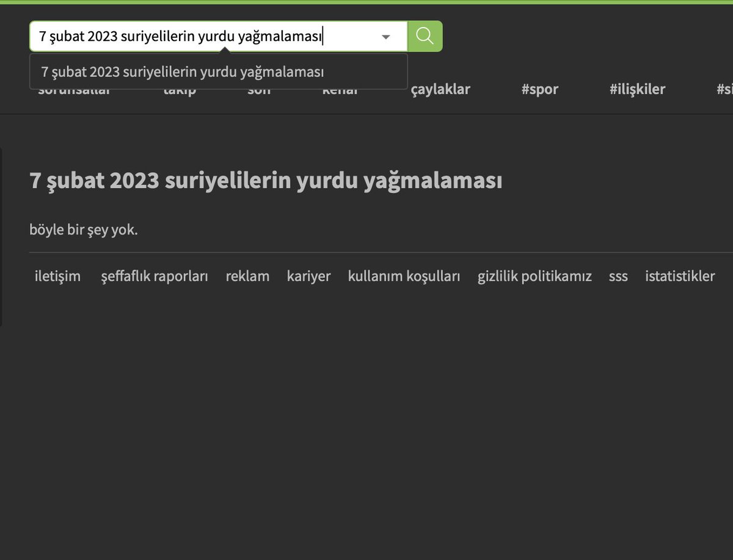Open the istatistikler footer link
The image size is (733, 560).
[x=680, y=276]
